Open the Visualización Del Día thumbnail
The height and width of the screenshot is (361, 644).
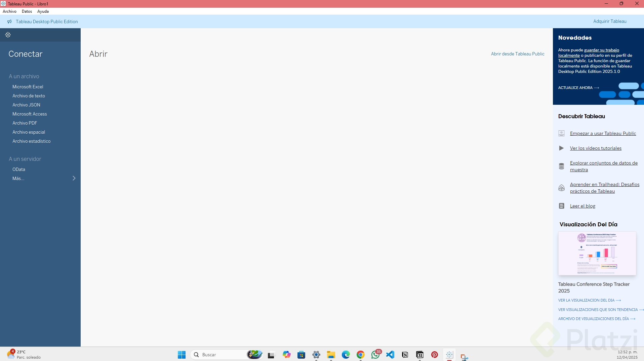click(x=597, y=253)
